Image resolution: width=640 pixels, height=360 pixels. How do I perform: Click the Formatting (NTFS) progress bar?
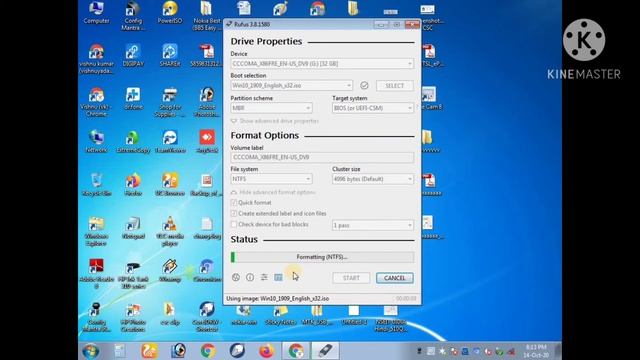tap(322, 257)
